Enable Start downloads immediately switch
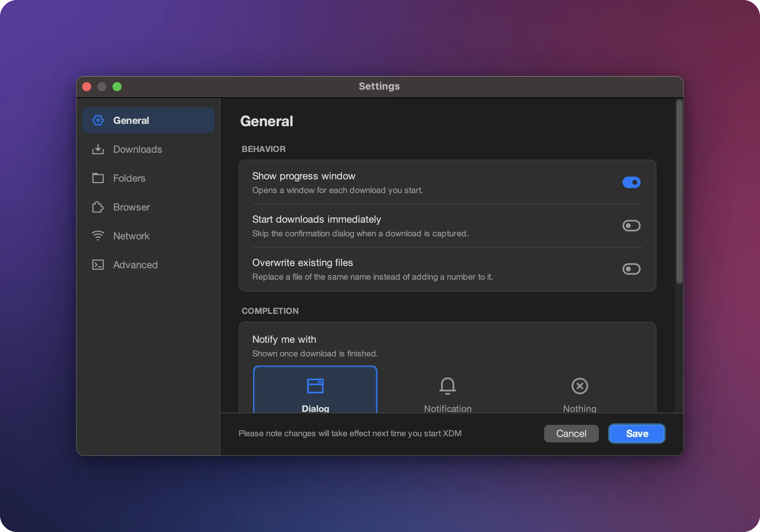Image resolution: width=760 pixels, height=532 pixels. [632, 226]
